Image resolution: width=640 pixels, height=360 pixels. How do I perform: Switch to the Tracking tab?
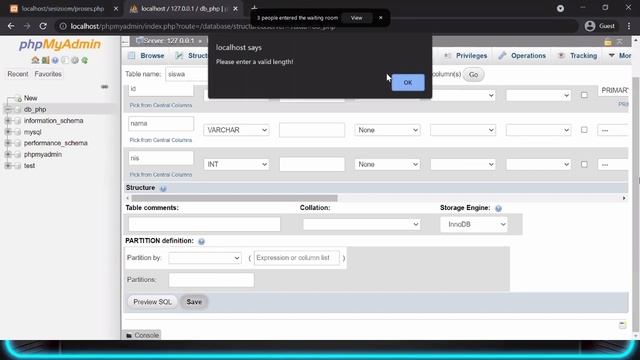click(578, 56)
